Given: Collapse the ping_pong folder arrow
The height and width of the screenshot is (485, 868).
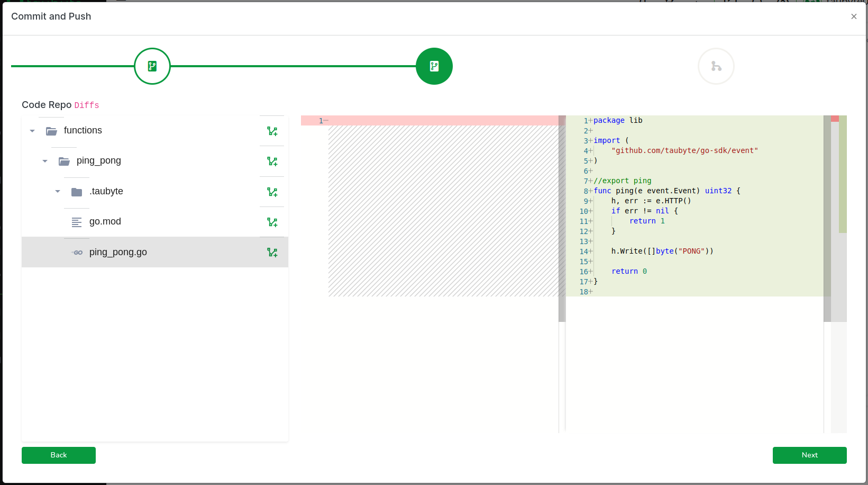Looking at the screenshot, I should [x=45, y=161].
